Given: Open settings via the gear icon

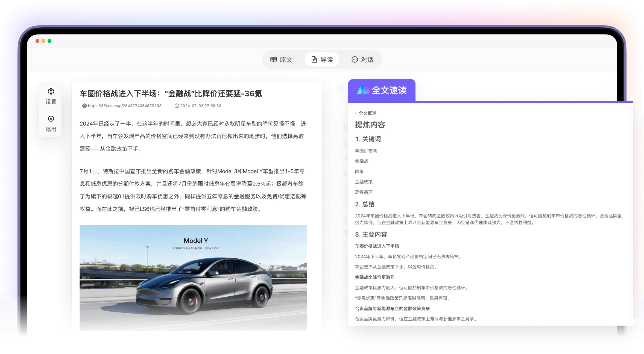Looking at the screenshot, I should click(51, 91).
